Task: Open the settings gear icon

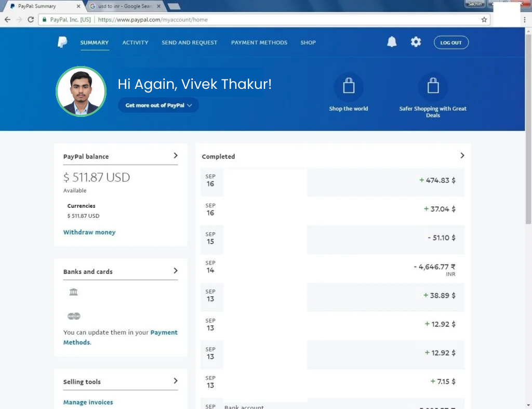Action: click(x=416, y=43)
